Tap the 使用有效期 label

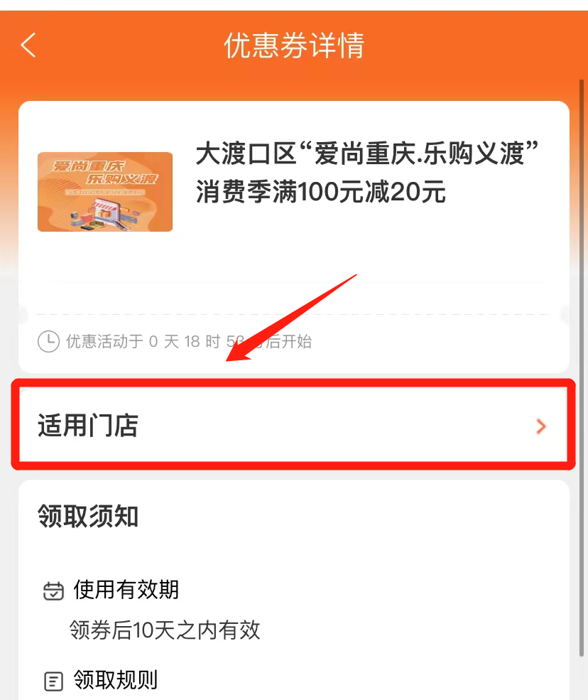point(126,590)
